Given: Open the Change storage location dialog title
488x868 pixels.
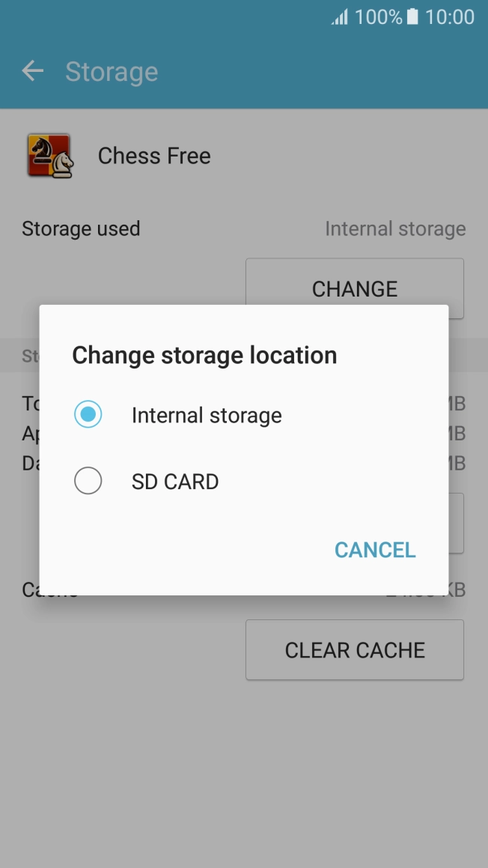Looking at the screenshot, I should (x=204, y=355).
